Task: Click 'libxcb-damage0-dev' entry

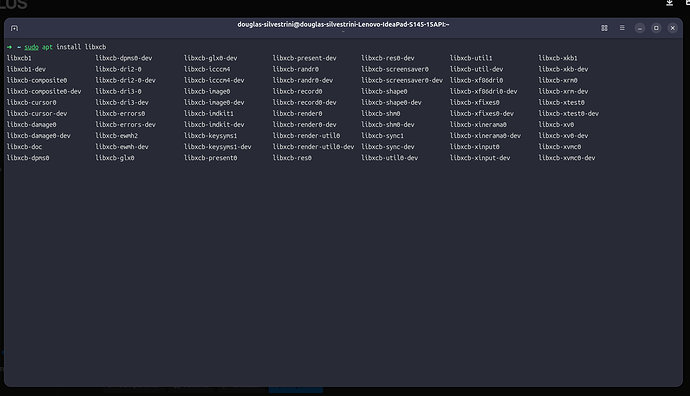Action: pos(39,136)
